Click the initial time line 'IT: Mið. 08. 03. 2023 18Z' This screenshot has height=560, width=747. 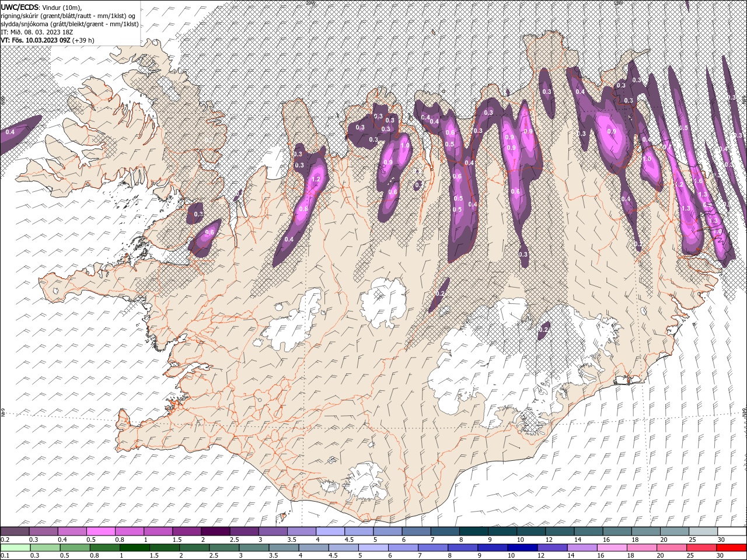pyautogui.click(x=37, y=32)
